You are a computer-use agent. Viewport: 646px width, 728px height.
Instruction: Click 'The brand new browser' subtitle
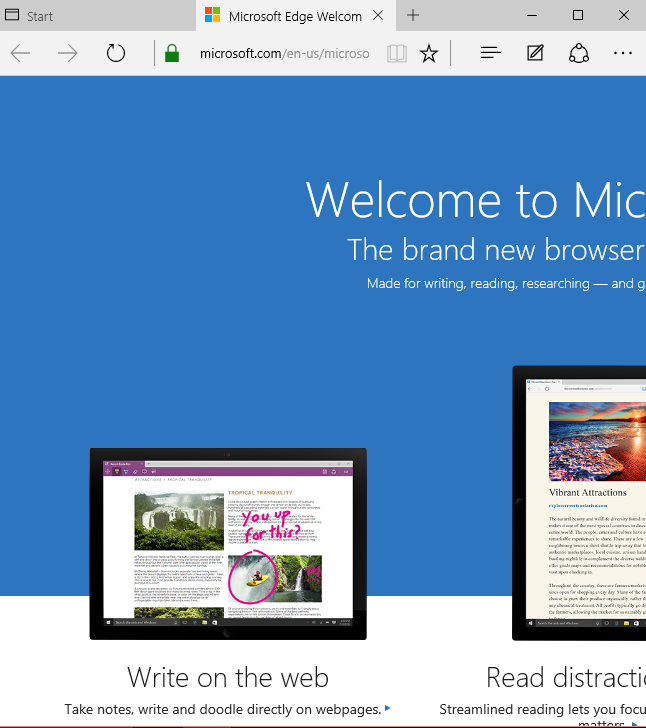496,250
